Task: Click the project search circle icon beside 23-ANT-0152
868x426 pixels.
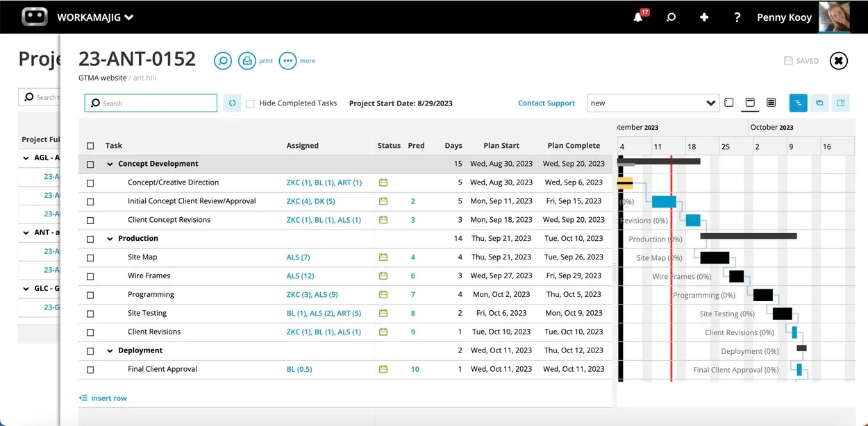Action: [222, 61]
